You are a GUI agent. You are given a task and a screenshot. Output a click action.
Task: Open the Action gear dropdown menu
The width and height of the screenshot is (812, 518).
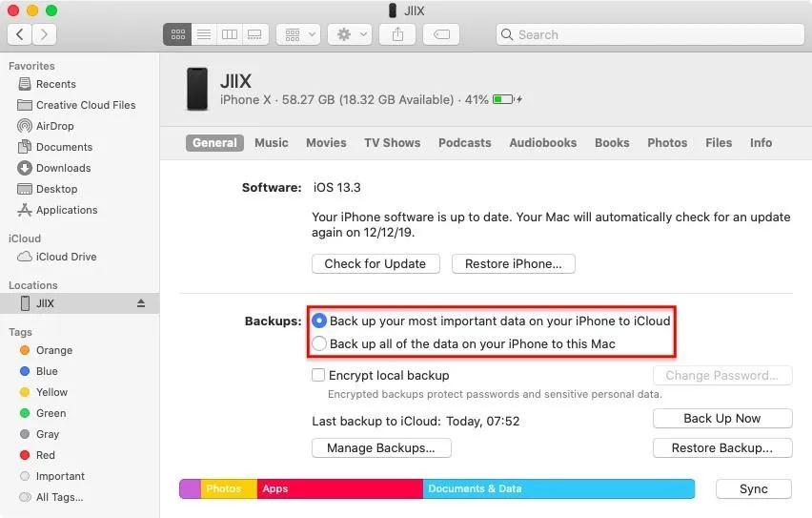(349, 34)
